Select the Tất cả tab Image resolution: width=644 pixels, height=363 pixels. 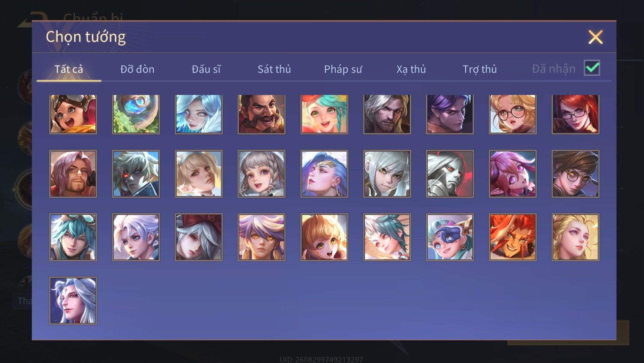pyautogui.click(x=69, y=69)
